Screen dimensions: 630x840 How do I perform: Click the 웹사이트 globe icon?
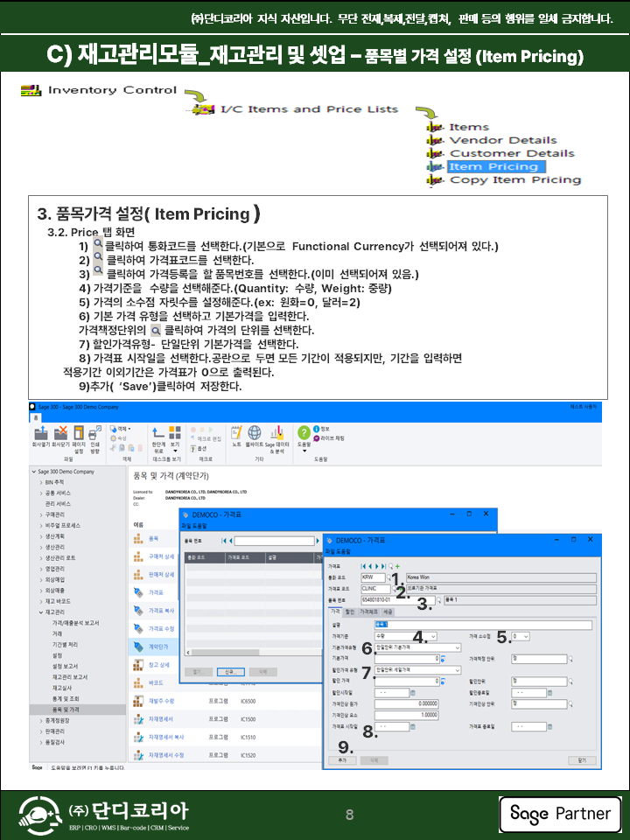tap(255, 433)
